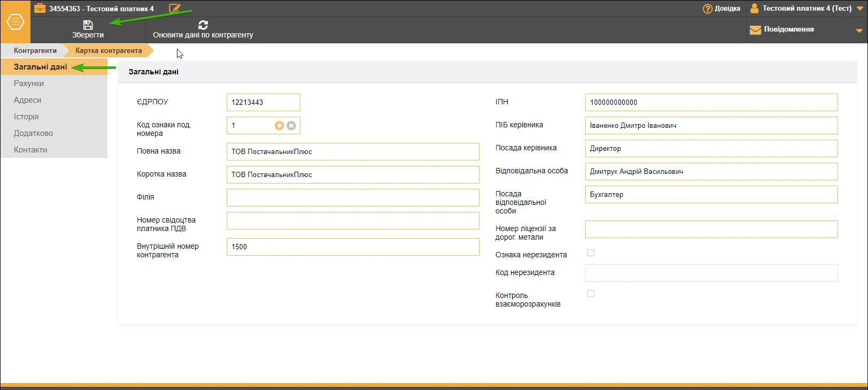Click the Коротка назва input field
Screen dimensions: 868x390
click(x=353, y=174)
